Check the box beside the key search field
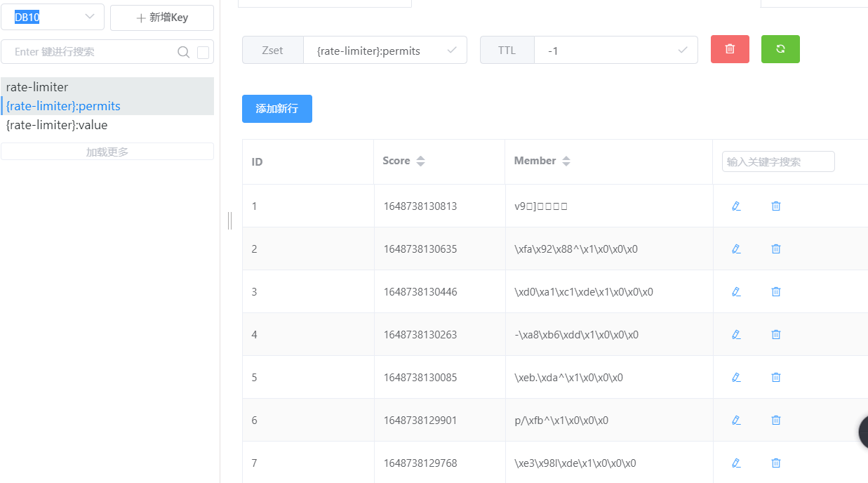 (x=203, y=52)
